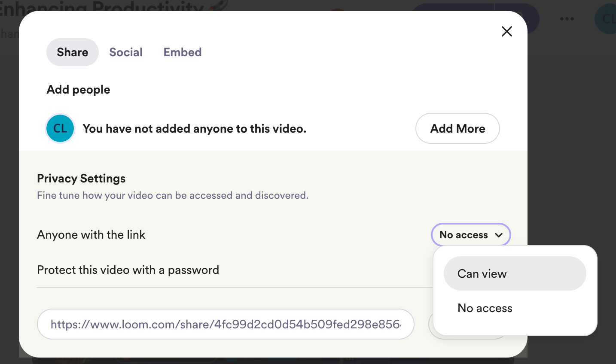Click the Protect this video with a password label

coord(128,270)
